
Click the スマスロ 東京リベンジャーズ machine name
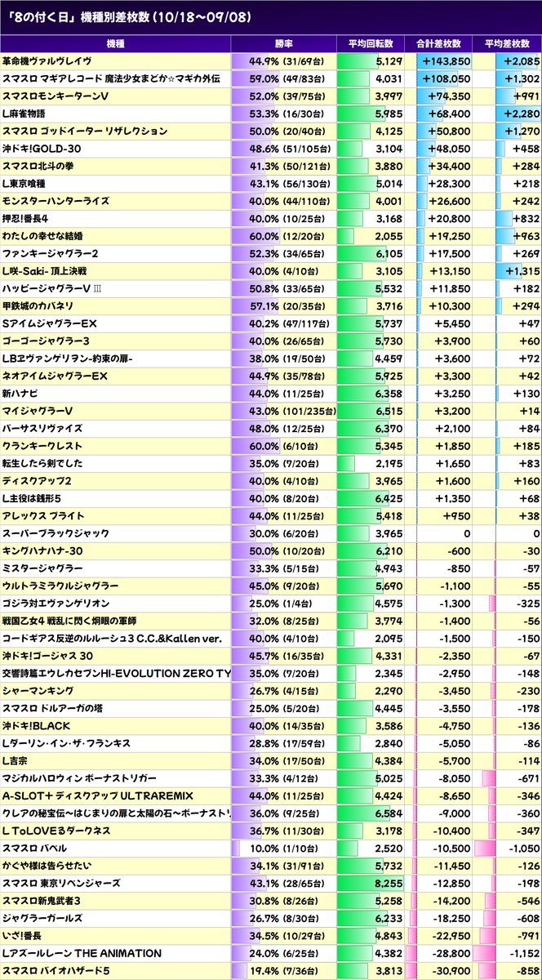coord(61,883)
